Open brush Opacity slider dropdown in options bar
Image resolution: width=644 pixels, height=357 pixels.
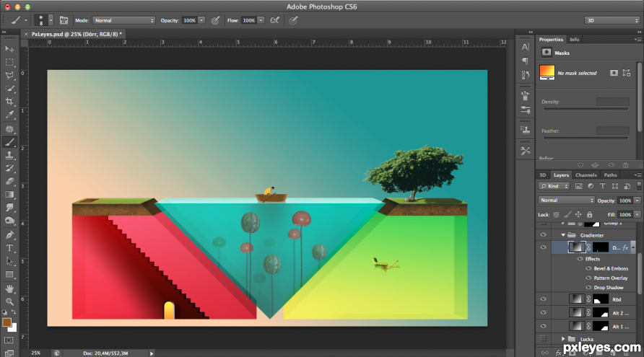[x=201, y=20]
